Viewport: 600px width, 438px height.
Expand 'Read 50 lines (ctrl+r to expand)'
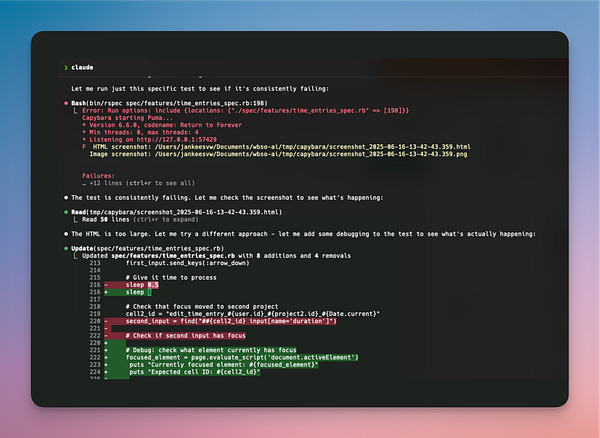click(140, 220)
